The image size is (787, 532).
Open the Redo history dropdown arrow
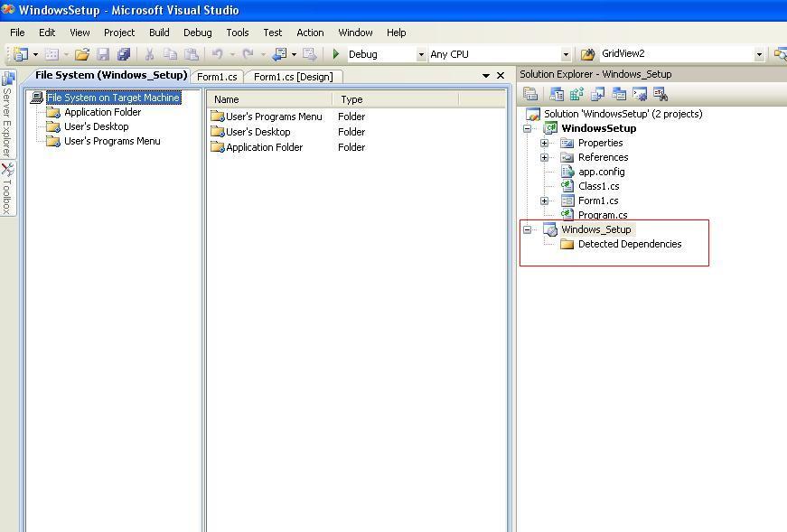263,54
